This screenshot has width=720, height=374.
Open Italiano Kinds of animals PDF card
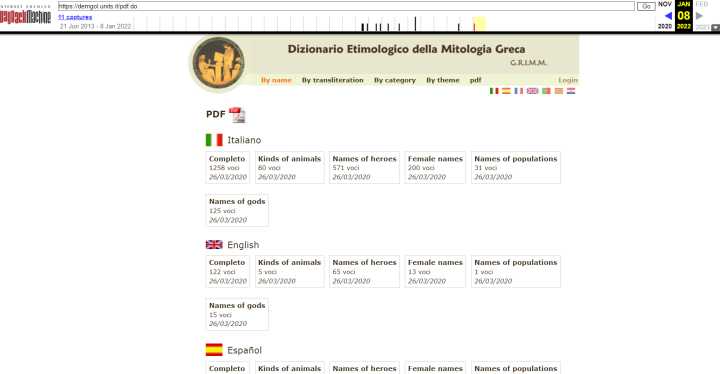pos(289,168)
